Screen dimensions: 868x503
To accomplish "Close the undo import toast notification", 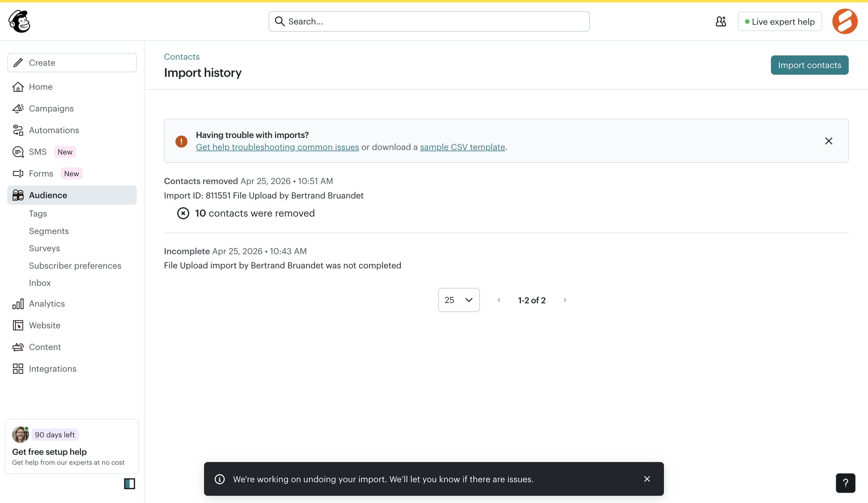I will point(647,479).
